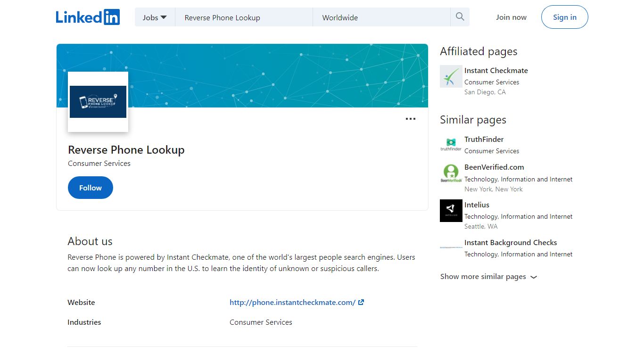Click the Industries field label
This screenshot has width=644, height=362.
coord(84,322)
